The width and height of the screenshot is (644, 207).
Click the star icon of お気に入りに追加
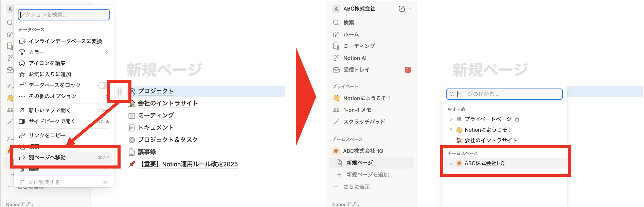(x=22, y=74)
